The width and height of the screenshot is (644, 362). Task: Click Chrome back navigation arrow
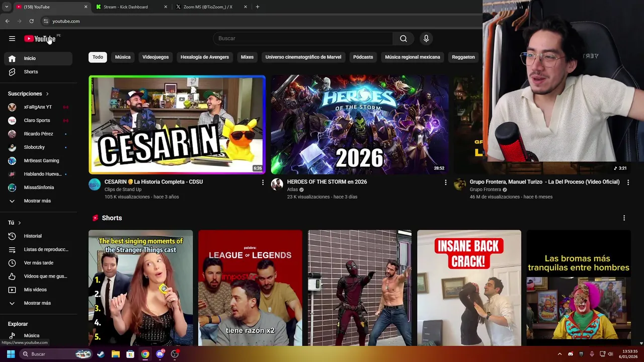pyautogui.click(x=7, y=21)
